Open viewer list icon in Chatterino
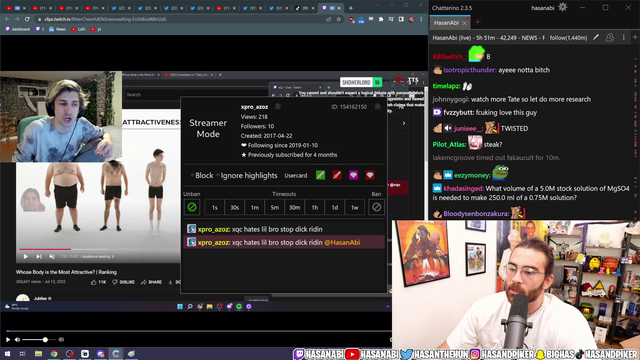This screenshot has width=640, height=360. [610, 38]
